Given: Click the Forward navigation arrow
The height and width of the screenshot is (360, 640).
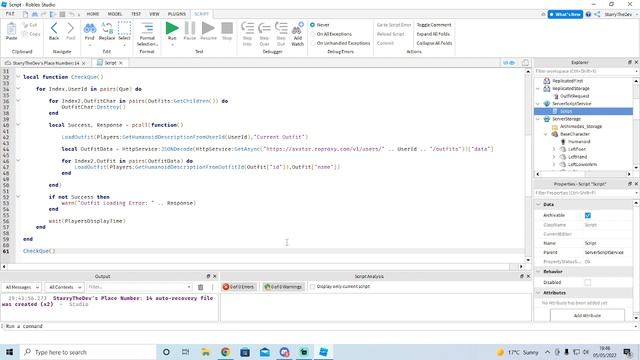Looking at the screenshot, I should tap(71, 28).
